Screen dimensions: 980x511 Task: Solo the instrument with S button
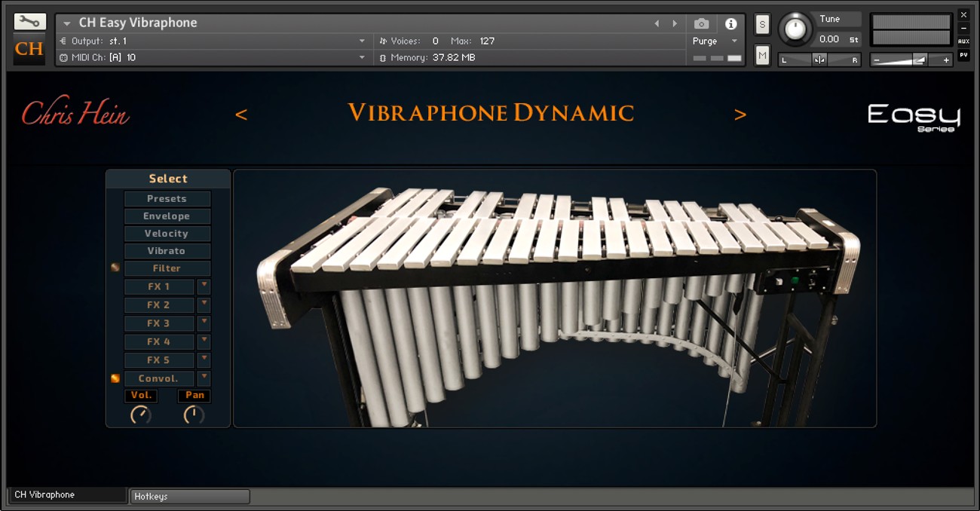point(762,24)
